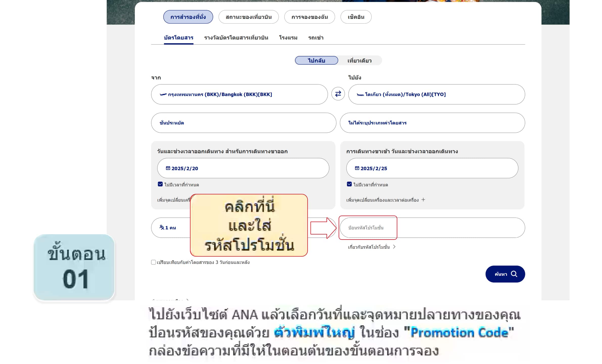Swap origin and destination airports

pos(338,94)
